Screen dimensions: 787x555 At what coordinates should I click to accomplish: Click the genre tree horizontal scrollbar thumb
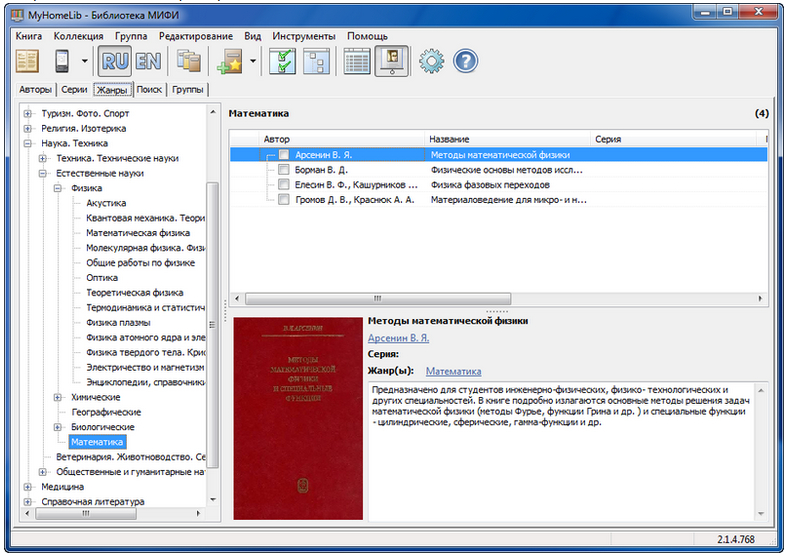point(86,513)
